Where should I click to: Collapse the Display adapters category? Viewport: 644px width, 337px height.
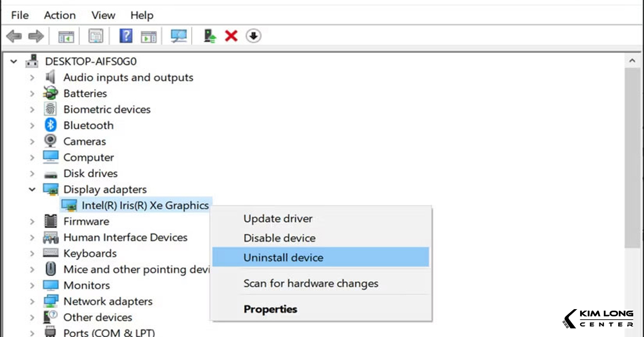[x=32, y=189]
